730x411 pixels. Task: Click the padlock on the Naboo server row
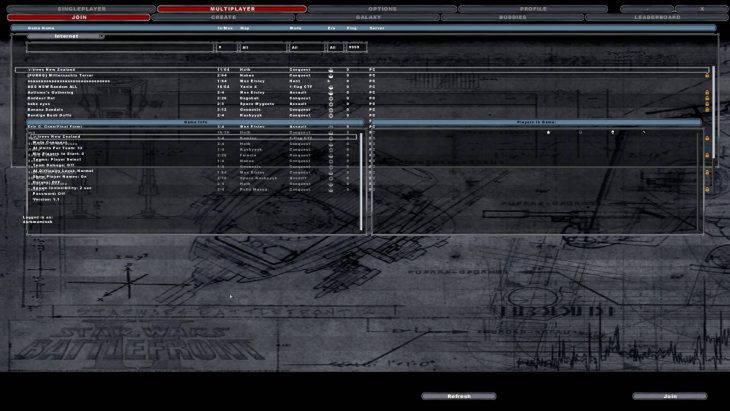click(x=707, y=75)
